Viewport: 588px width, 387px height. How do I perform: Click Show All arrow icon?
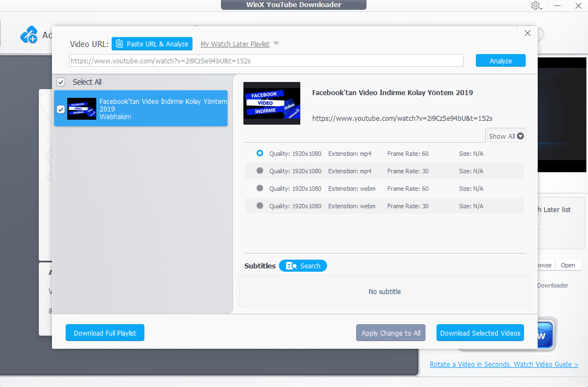coord(521,136)
